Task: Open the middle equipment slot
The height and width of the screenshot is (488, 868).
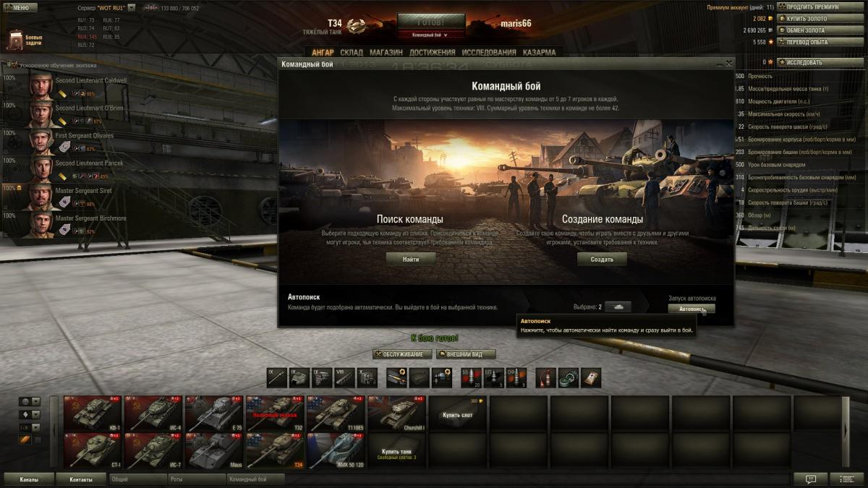Action: pyautogui.click(x=419, y=378)
